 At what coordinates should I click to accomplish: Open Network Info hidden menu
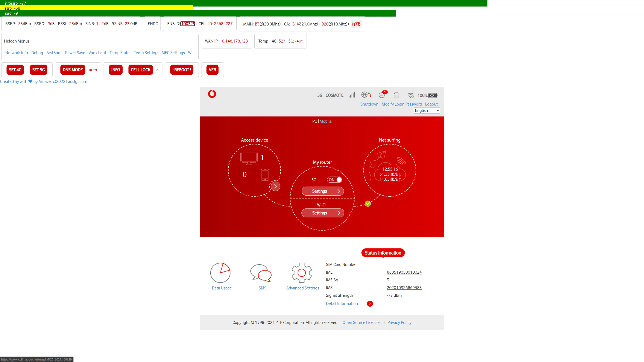17,53
